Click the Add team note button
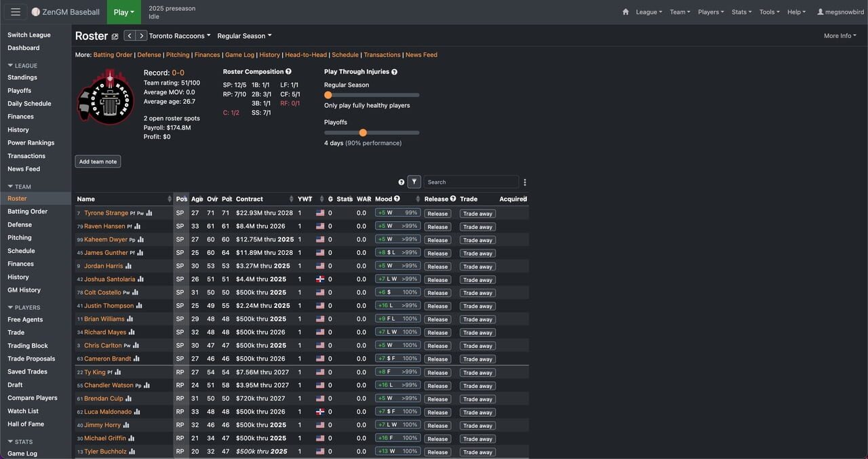868x459 pixels. pos(97,161)
